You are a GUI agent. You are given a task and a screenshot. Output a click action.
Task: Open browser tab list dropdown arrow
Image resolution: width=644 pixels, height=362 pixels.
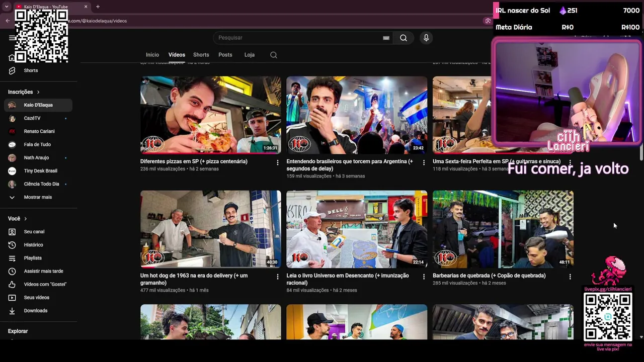click(7, 7)
